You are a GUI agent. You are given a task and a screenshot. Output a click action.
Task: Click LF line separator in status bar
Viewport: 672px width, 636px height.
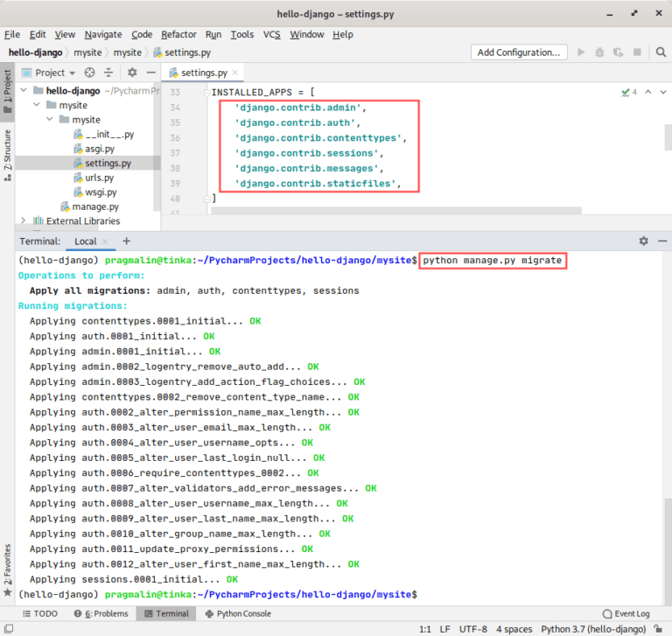[x=444, y=629]
